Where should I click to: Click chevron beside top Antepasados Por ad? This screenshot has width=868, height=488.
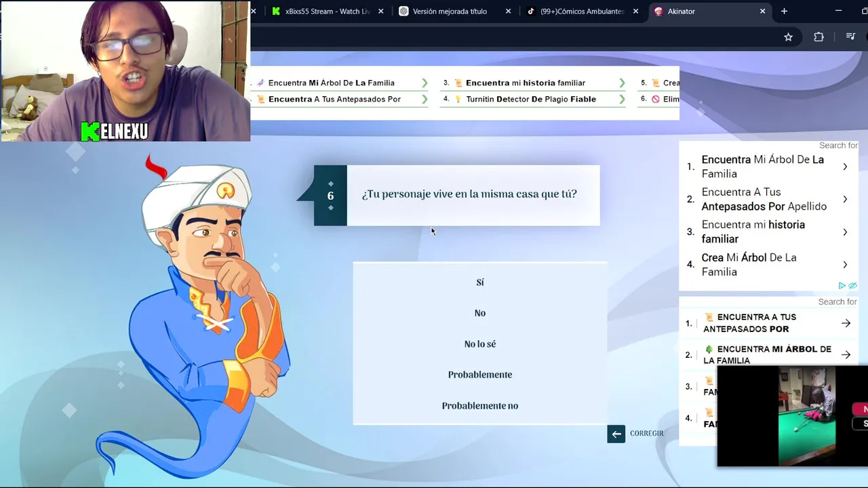click(425, 99)
